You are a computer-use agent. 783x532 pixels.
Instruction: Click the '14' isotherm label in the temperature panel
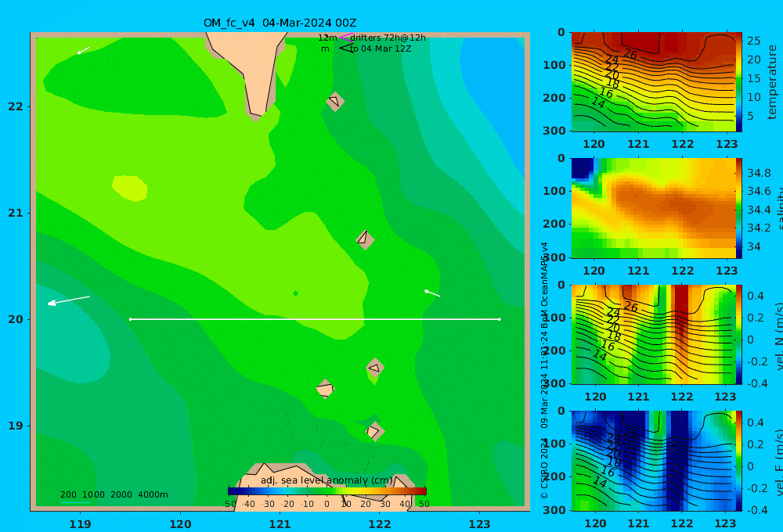(x=598, y=102)
